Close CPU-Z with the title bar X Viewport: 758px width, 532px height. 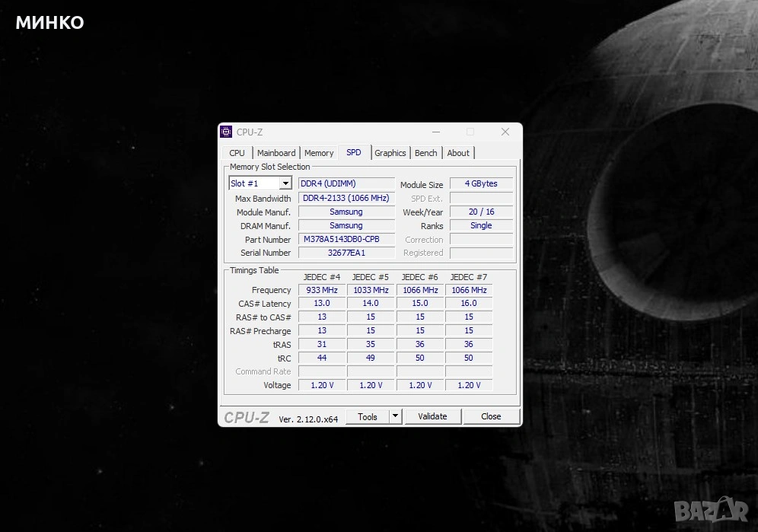[505, 132]
